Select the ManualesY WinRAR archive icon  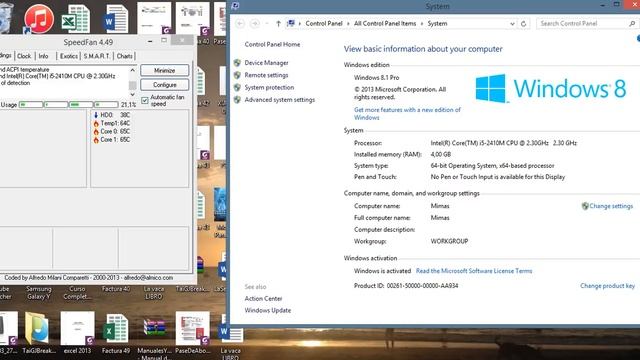(155, 328)
